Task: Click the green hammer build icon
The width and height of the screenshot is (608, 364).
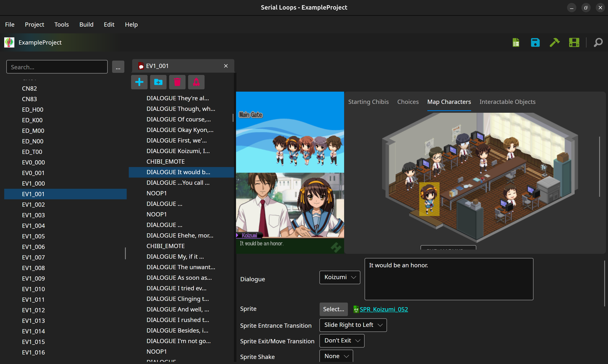Action: [555, 42]
